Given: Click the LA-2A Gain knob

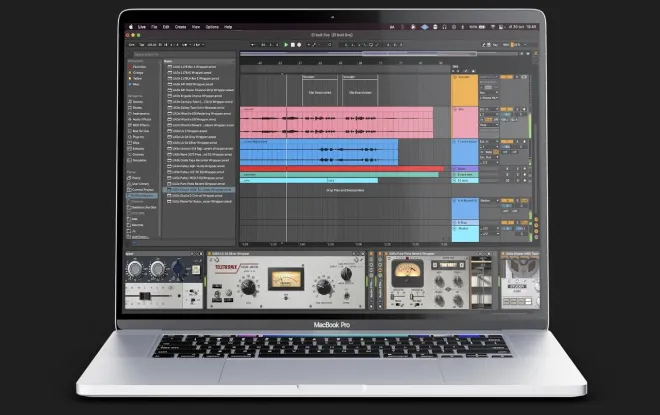Looking at the screenshot, I should click(x=248, y=287).
